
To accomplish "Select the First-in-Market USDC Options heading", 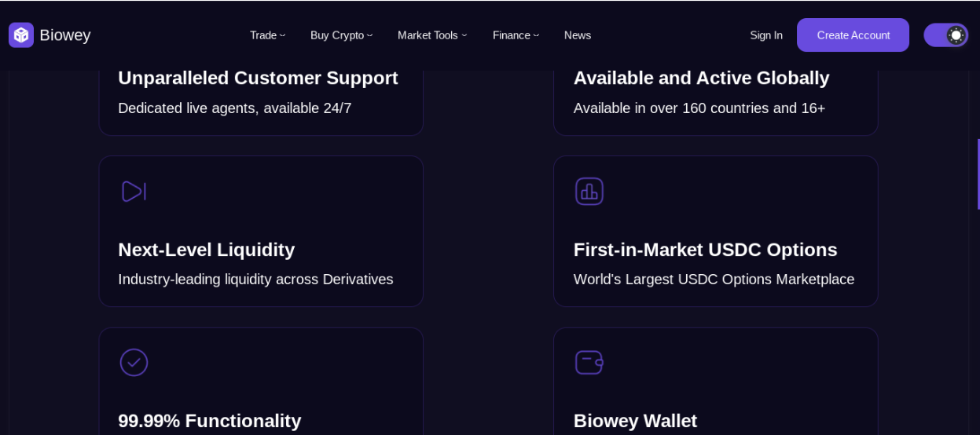I will pos(705,250).
